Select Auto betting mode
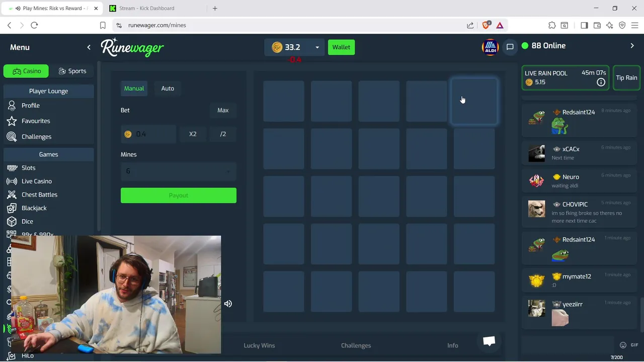 pyautogui.click(x=168, y=88)
